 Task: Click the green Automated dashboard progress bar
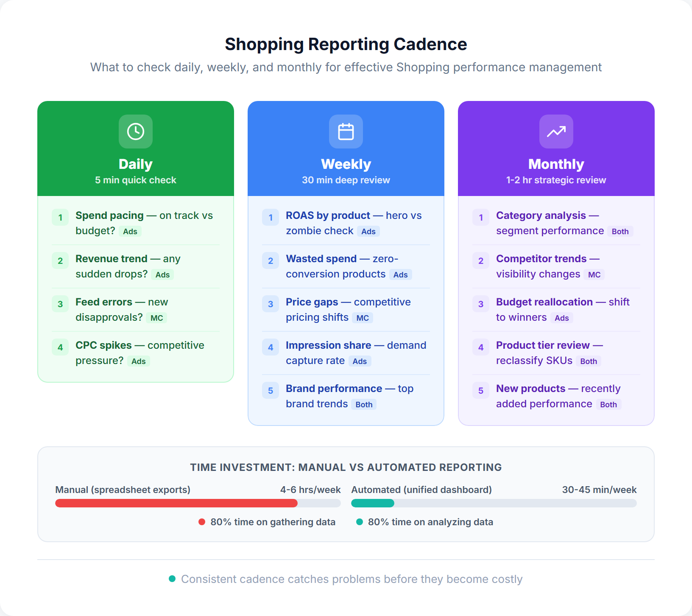tap(372, 503)
